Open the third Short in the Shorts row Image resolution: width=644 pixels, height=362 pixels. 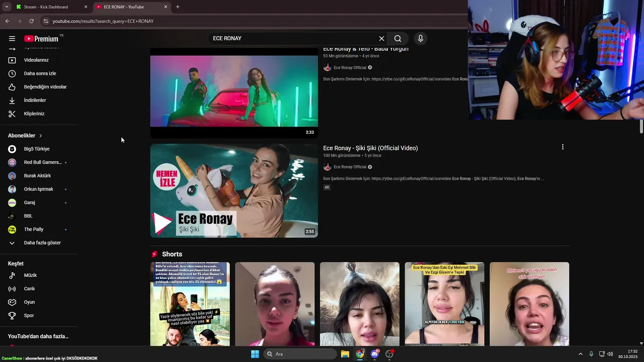pos(360,304)
